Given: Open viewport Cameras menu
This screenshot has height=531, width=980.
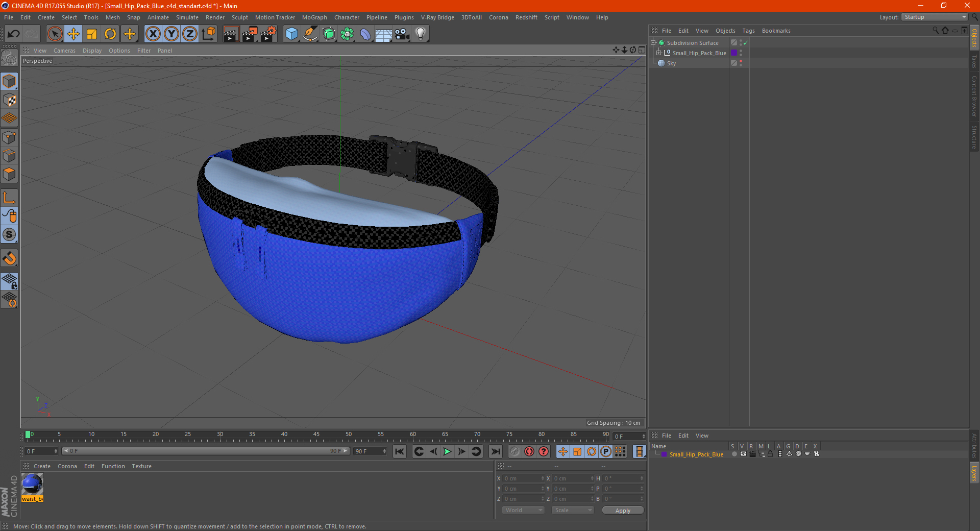Looking at the screenshot, I should pos(64,51).
